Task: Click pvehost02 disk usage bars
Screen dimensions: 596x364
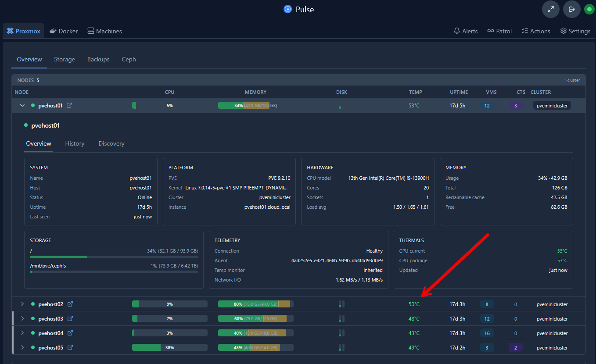Action: (341, 304)
